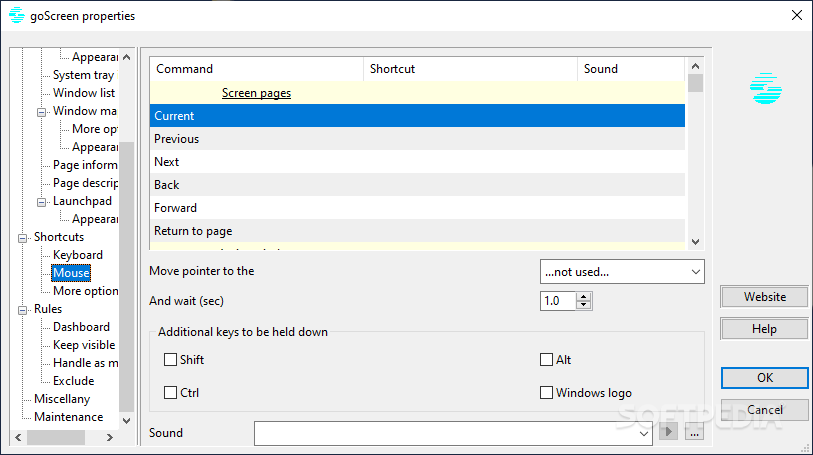The image size is (813, 455).
Task: Select the Window list tree item
Action: pyautogui.click(x=84, y=93)
